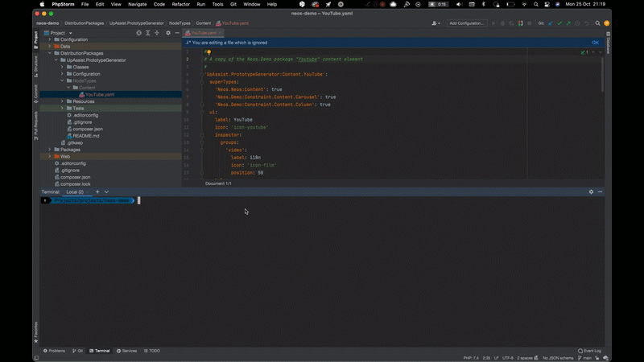Click the Add Configuration button
This screenshot has width=644, height=362.
pos(467,23)
